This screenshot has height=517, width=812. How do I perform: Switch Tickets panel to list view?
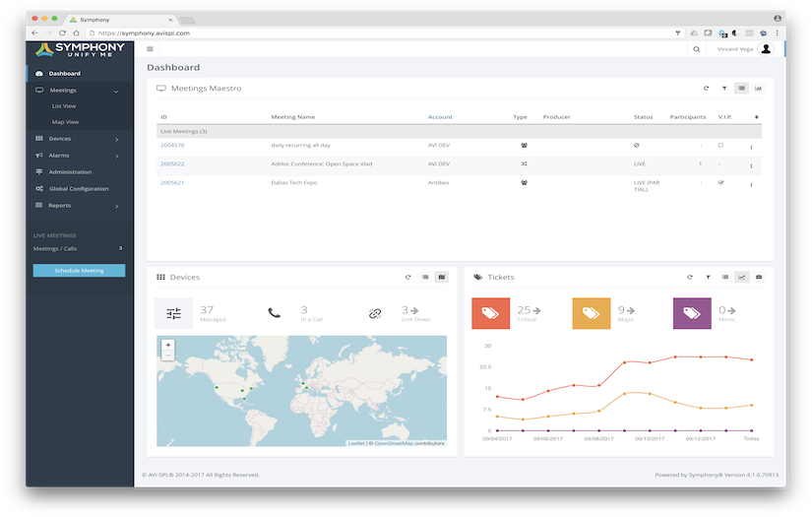coord(725,277)
